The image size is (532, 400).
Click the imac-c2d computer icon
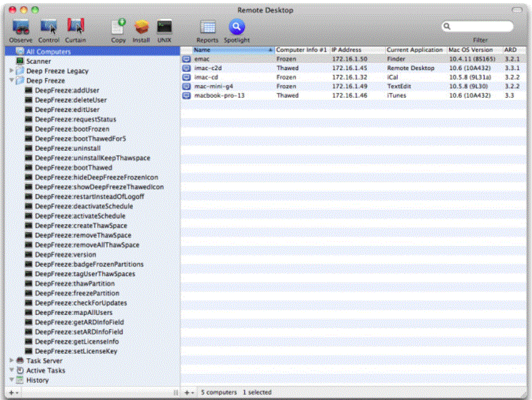[x=187, y=68]
